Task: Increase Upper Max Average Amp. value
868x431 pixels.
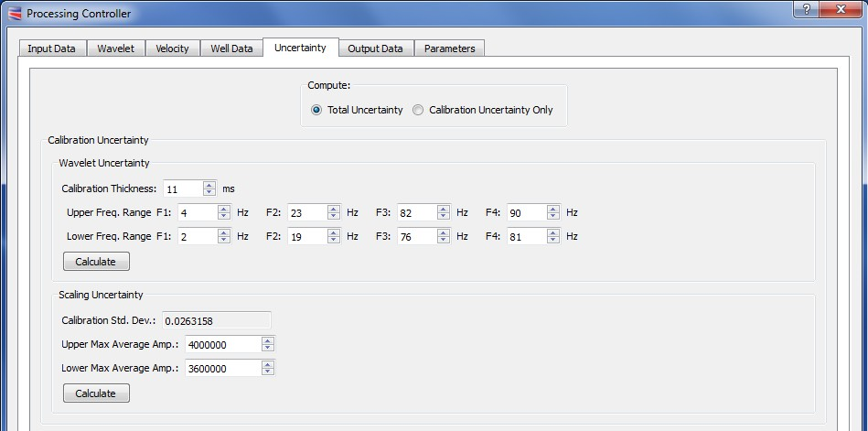Action: 267,340
